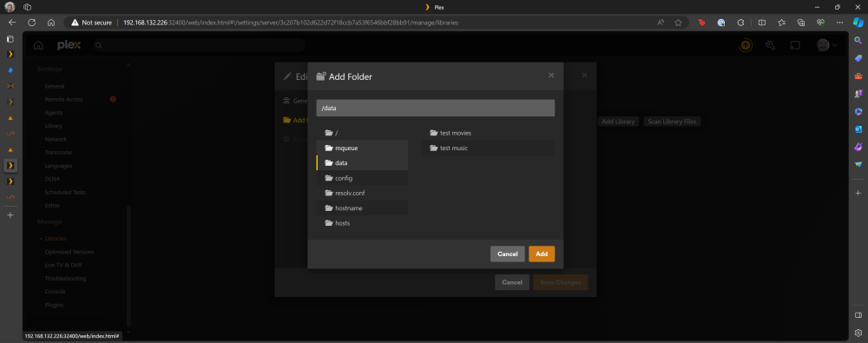This screenshot has height=343, width=868.
Task: Click Add in Add Folder dialog
Action: [x=542, y=254]
